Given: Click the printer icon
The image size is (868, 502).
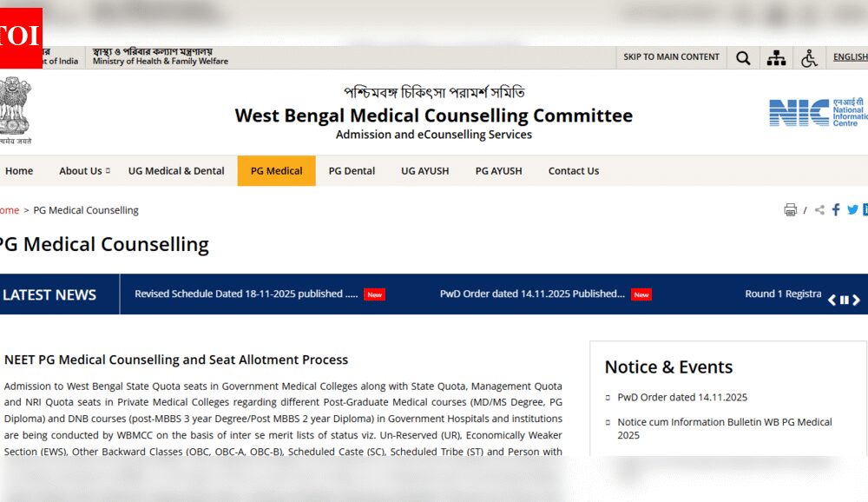Looking at the screenshot, I should [790, 210].
